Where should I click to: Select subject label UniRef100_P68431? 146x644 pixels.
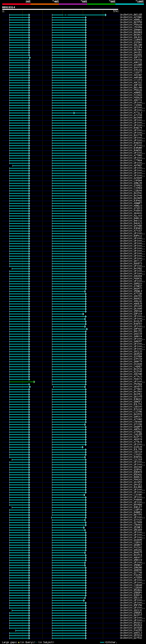pos(131,279)
